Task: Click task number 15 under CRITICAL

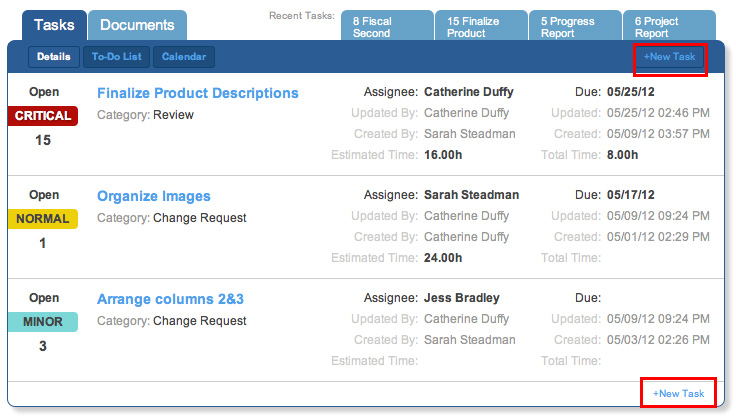Action: tap(43, 140)
